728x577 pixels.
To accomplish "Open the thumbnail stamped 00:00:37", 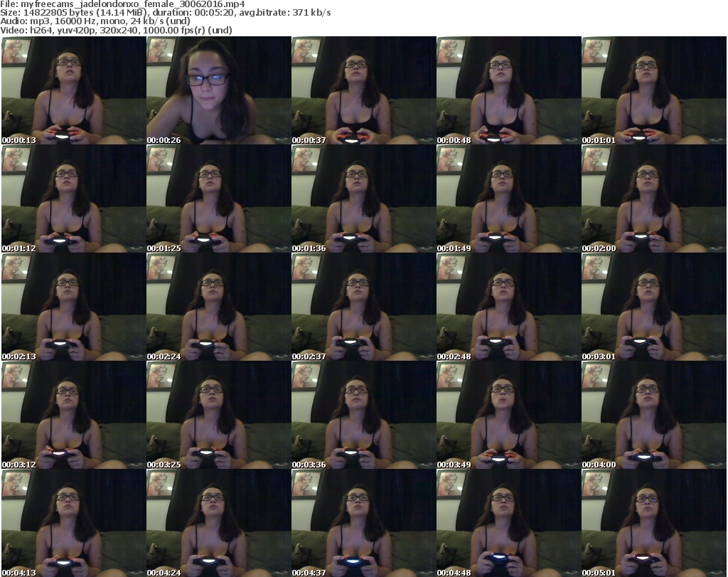I will click(x=364, y=90).
